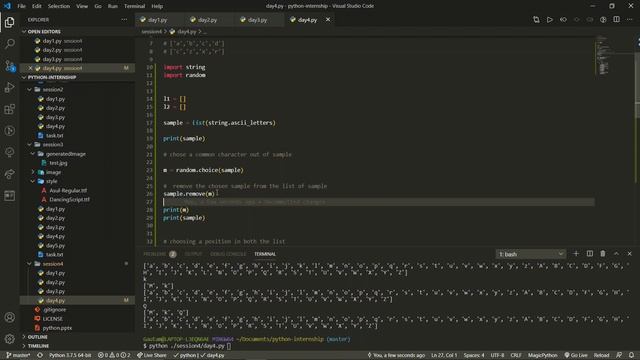Click the feedback icon in status bar
Image resolution: width=640 pixels, height=360 pixels.
tap(619, 355)
